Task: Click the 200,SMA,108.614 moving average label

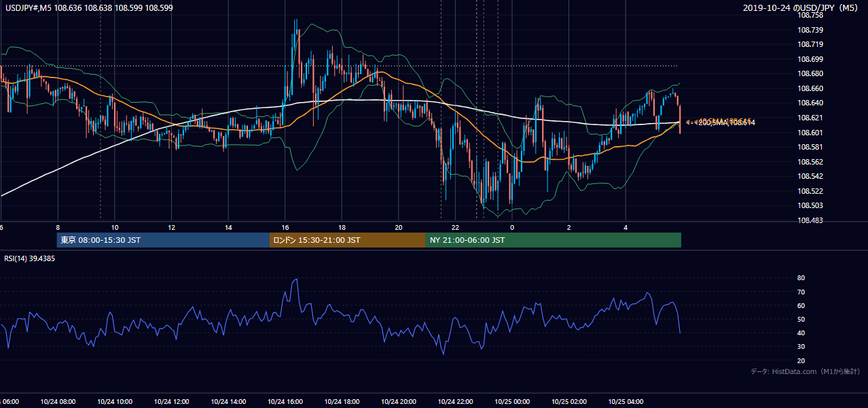Action: (725, 122)
